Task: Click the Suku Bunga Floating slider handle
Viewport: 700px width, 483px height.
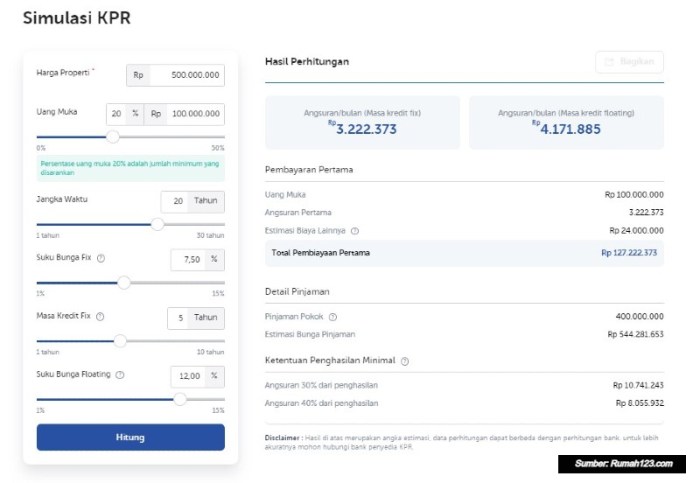Action: coord(180,399)
